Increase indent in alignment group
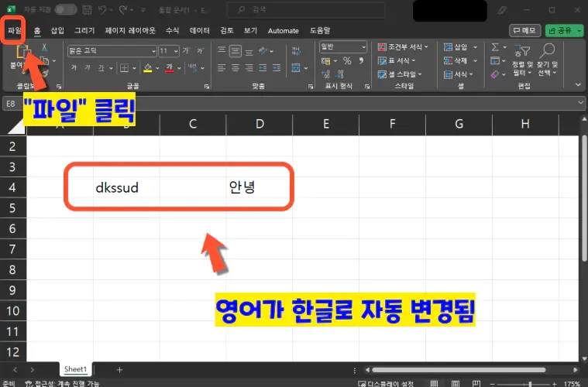 [277, 67]
